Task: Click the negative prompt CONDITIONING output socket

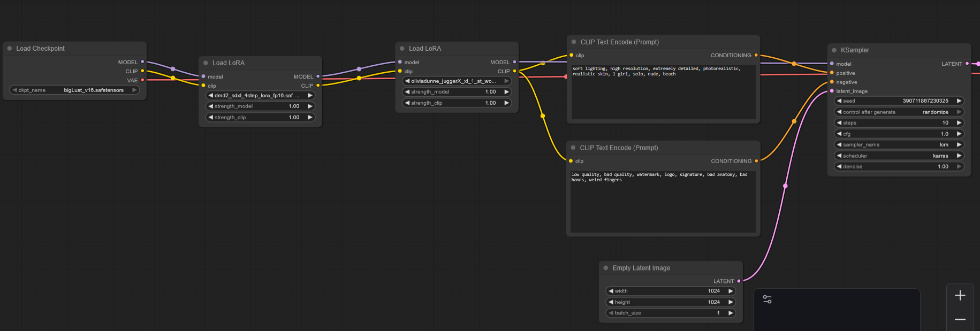Action: (x=756, y=161)
